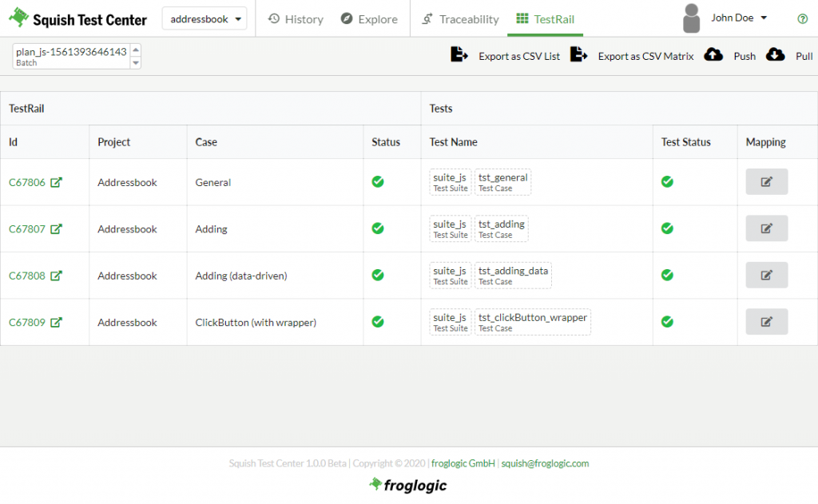Click the Export as CSV Matrix icon
Screen dimensions: 818x504
point(578,55)
